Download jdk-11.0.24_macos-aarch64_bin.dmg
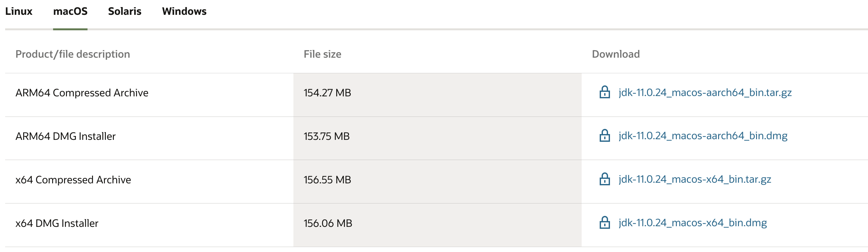Image resolution: width=868 pixels, height=252 pixels. 703,136
